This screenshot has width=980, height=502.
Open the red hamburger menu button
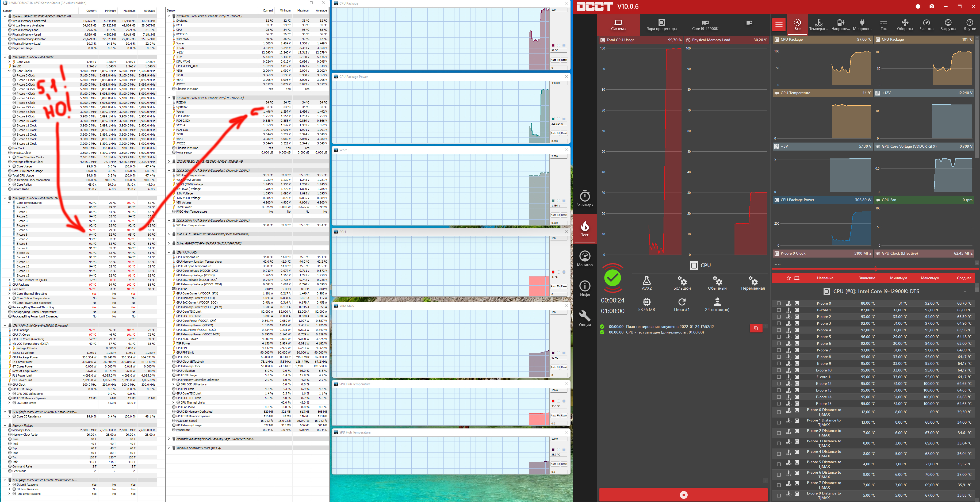tap(779, 25)
